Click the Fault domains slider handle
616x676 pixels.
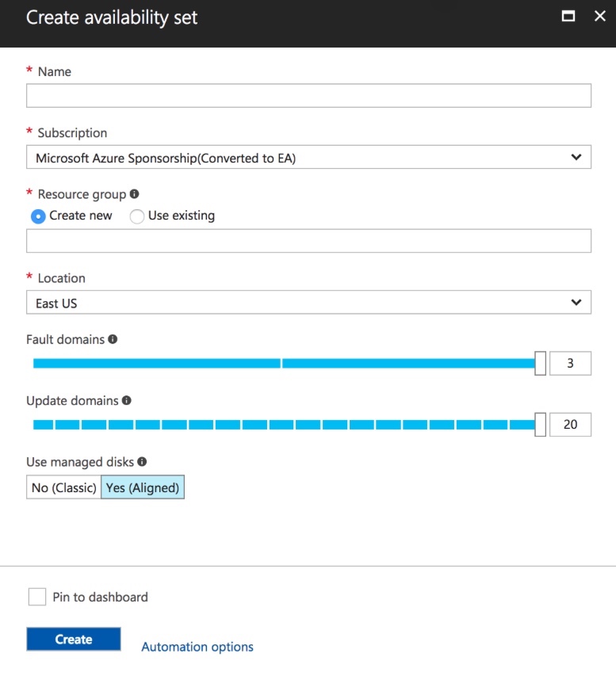tap(540, 363)
